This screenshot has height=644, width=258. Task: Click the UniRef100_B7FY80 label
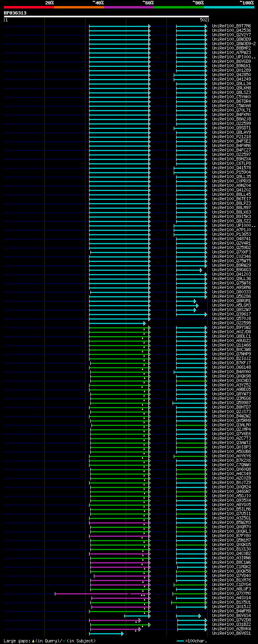coord(231,536)
